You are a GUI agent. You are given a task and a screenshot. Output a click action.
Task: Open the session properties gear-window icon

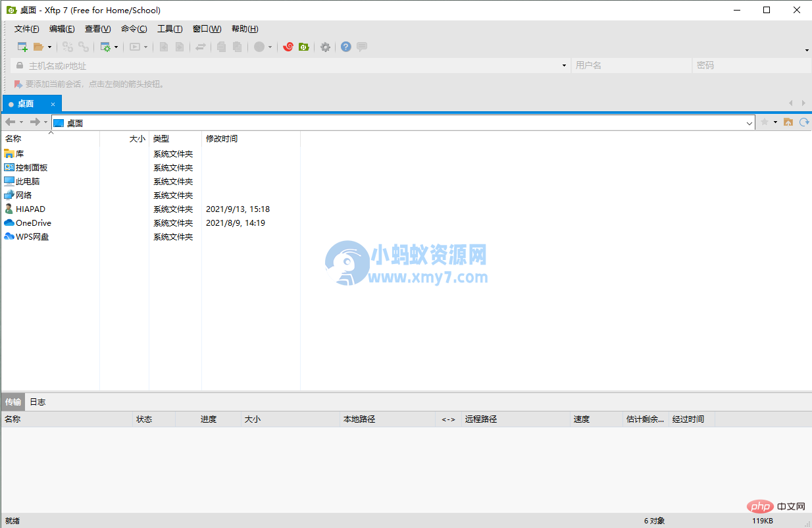pyautogui.click(x=105, y=47)
